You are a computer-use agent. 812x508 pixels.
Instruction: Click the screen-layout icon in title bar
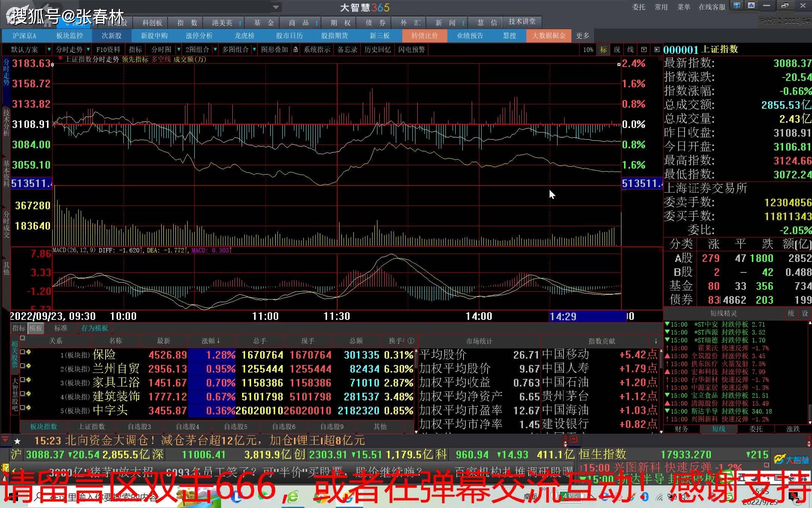pos(737,6)
